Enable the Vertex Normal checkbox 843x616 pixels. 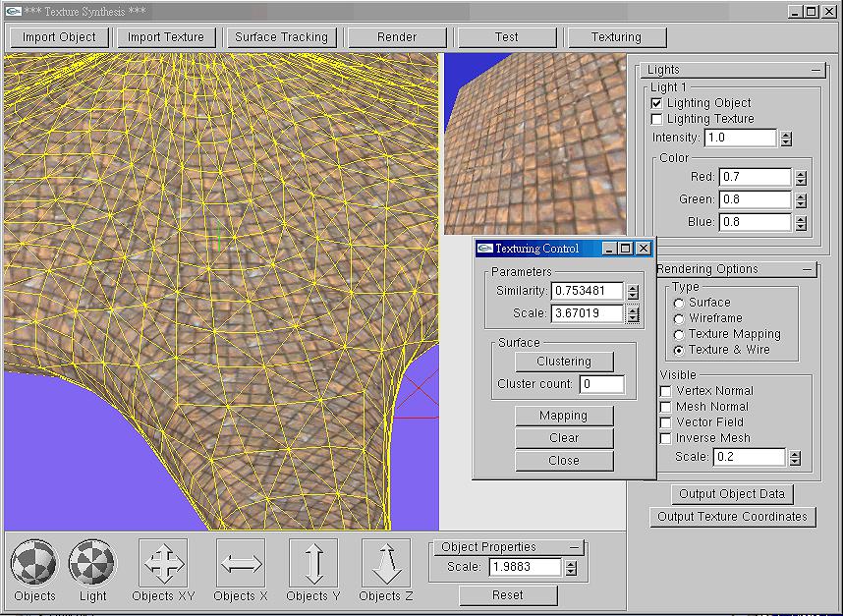click(665, 391)
